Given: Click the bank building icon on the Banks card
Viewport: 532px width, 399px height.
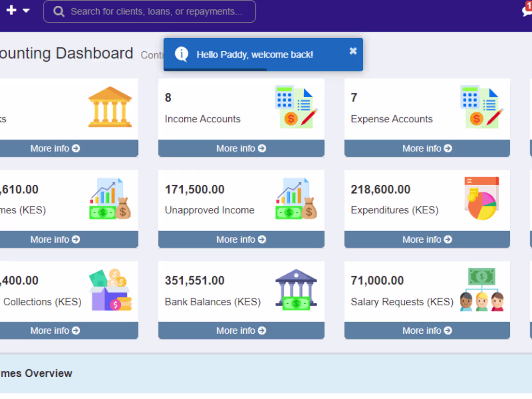Looking at the screenshot, I should [x=110, y=105].
